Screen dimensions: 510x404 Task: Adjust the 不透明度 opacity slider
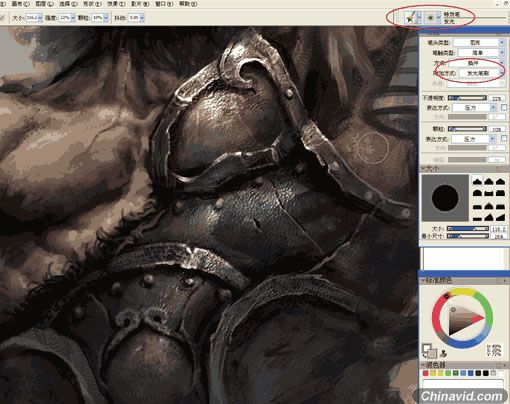click(x=467, y=98)
